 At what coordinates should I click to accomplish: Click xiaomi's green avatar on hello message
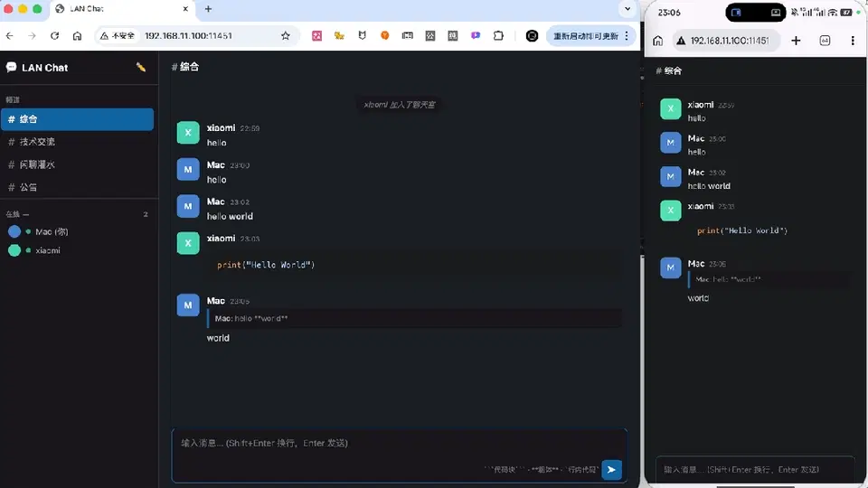coord(188,133)
